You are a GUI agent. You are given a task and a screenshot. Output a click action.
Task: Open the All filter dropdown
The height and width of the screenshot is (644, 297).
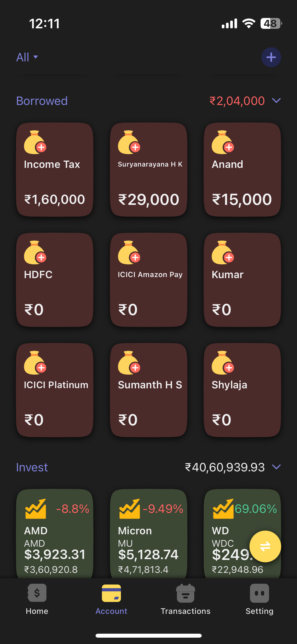tap(27, 57)
